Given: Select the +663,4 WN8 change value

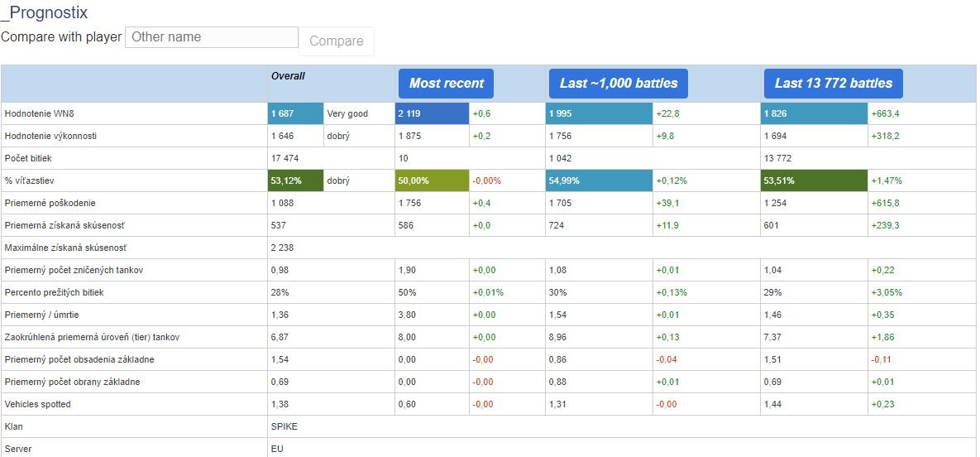Looking at the screenshot, I should pyautogui.click(x=884, y=114).
